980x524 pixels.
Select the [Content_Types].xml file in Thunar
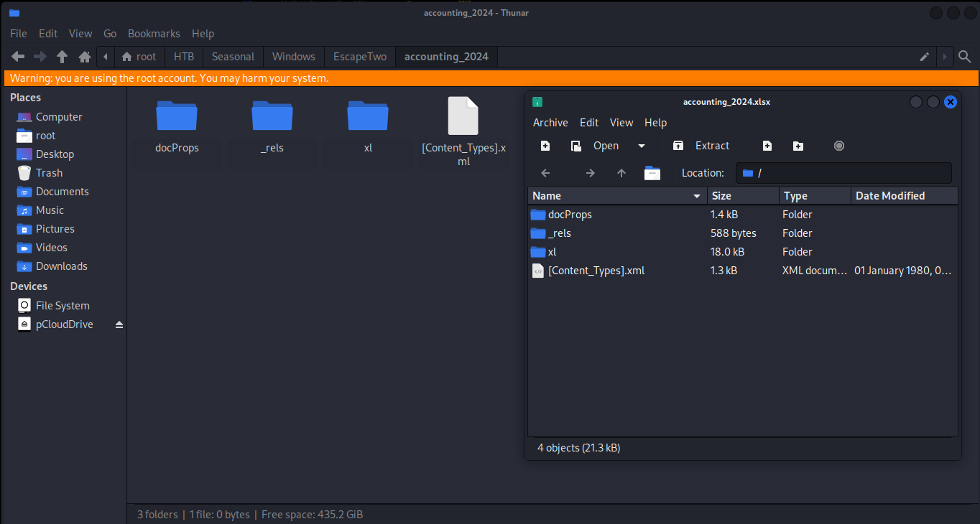click(463, 129)
